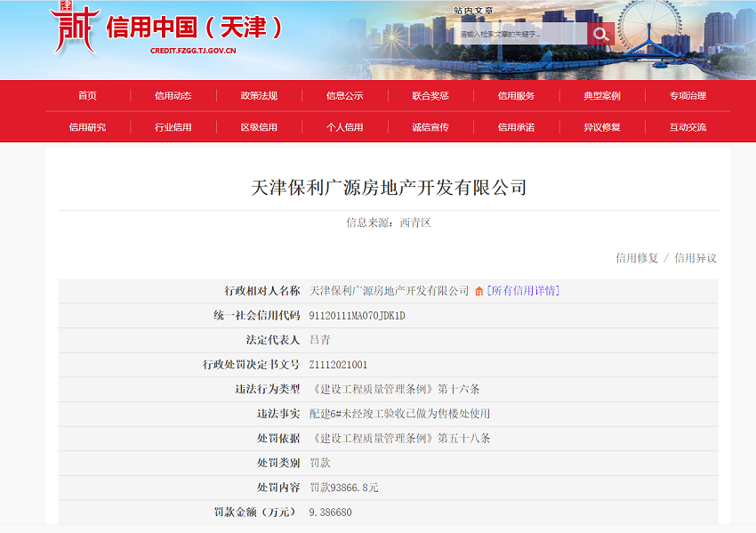Click the 处罚内容 row label
This screenshot has width=756, height=533.
[x=278, y=488]
